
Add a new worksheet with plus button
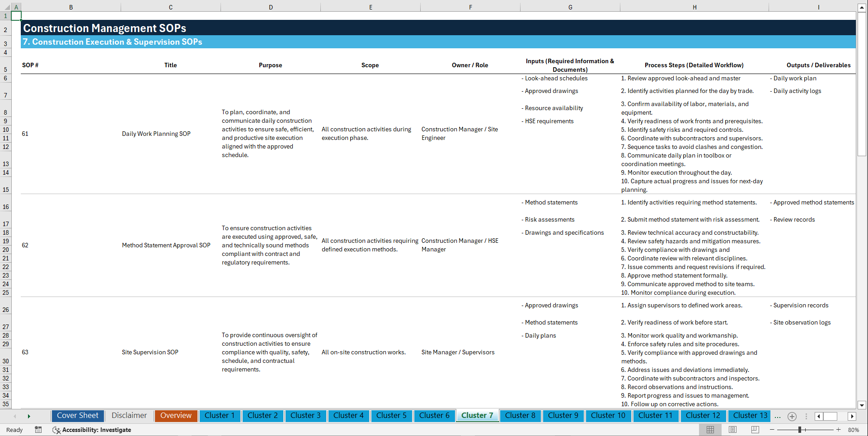tap(792, 416)
